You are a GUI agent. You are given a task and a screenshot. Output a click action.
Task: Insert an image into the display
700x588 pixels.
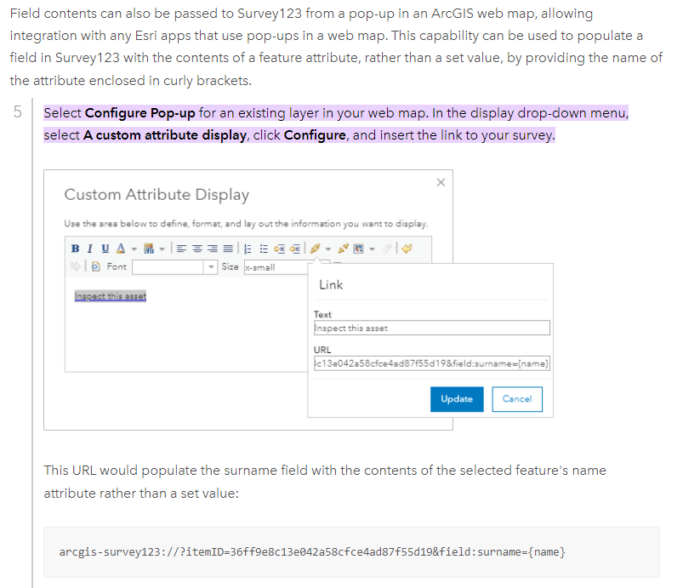pos(357,248)
